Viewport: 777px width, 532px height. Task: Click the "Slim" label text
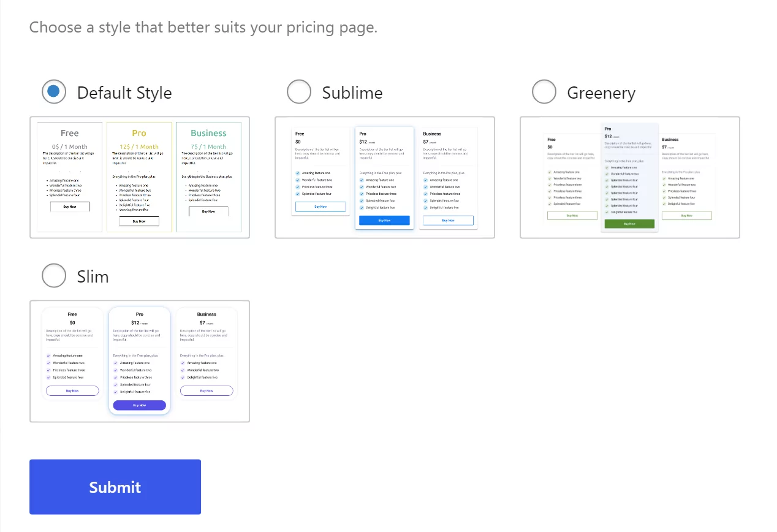coord(93,277)
